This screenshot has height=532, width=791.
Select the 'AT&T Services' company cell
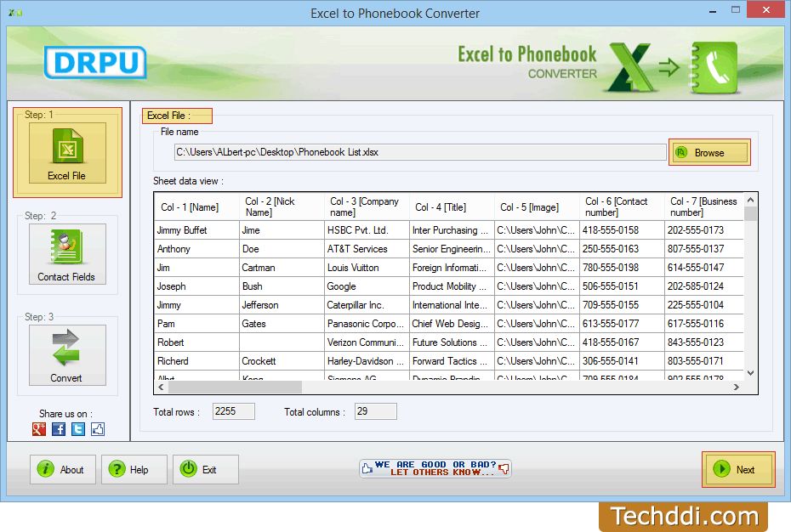click(367, 249)
